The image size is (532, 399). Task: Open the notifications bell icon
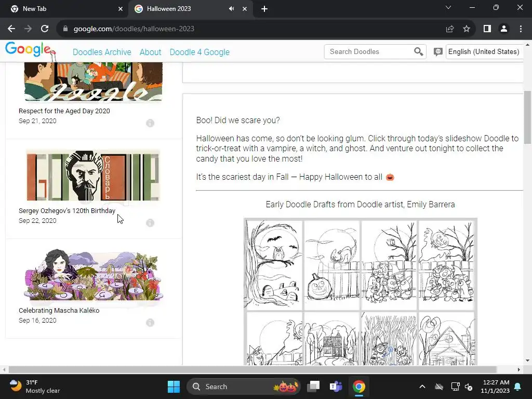(518, 387)
